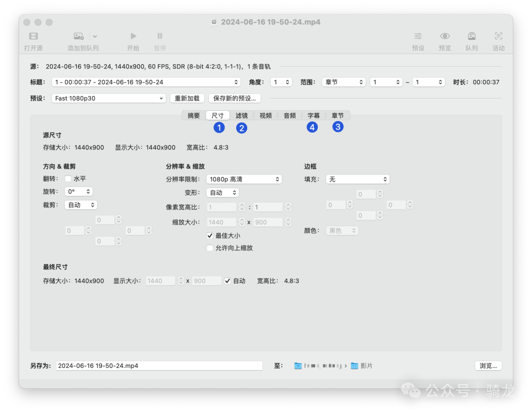Viewport: 532px width, 412px height.
Task: Expand the arrow beside 添加到队列
Action: [x=95, y=36]
